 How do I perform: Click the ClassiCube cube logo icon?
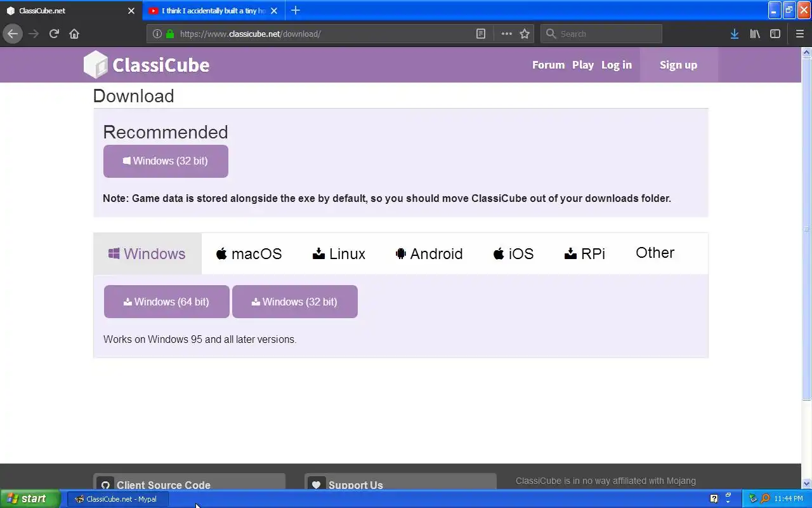[x=96, y=65]
